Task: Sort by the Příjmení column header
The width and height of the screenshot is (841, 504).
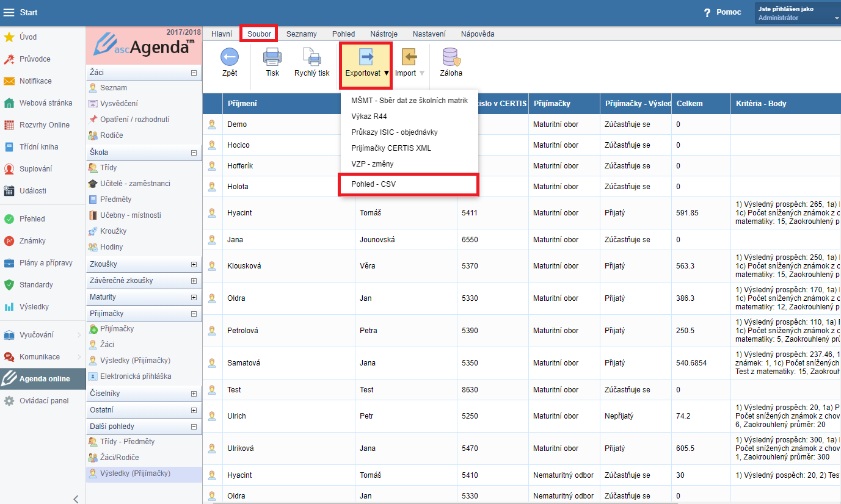Action: pyautogui.click(x=242, y=104)
